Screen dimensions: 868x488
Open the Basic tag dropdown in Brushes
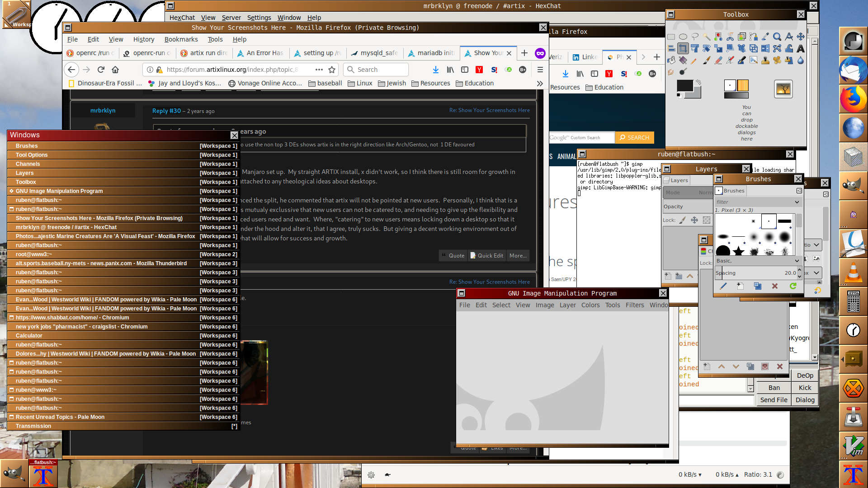[x=797, y=261]
